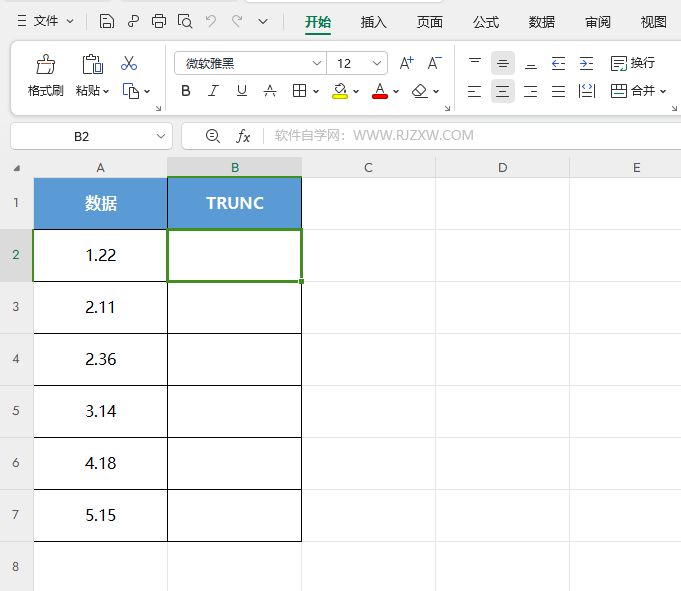Click the Eraser clear formatting icon
Image resolution: width=681 pixels, height=591 pixels.
pyautogui.click(x=420, y=91)
